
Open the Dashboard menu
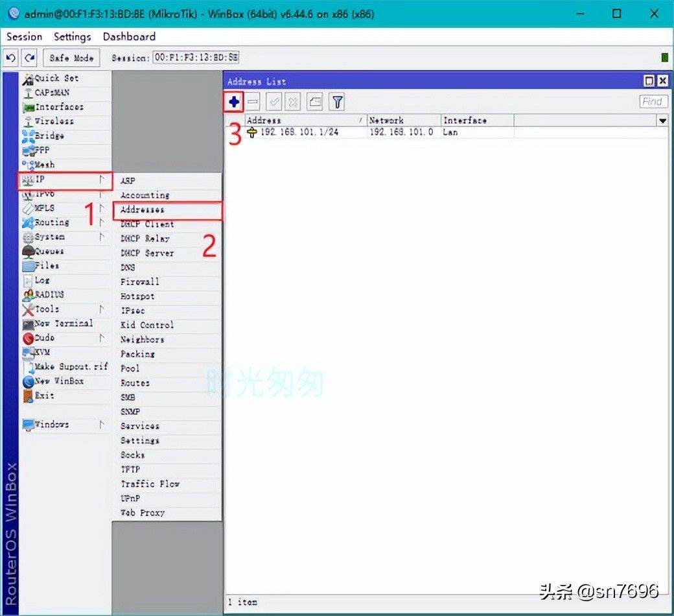click(129, 36)
